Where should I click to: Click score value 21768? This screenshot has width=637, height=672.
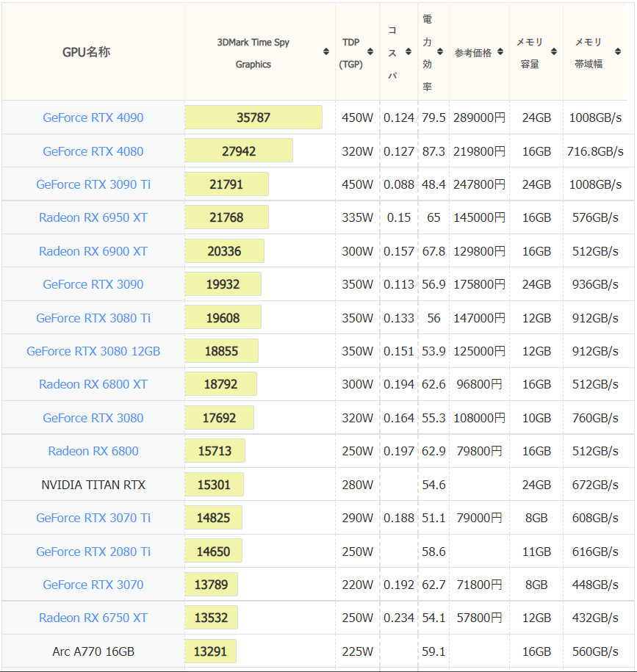[x=226, y=217]
